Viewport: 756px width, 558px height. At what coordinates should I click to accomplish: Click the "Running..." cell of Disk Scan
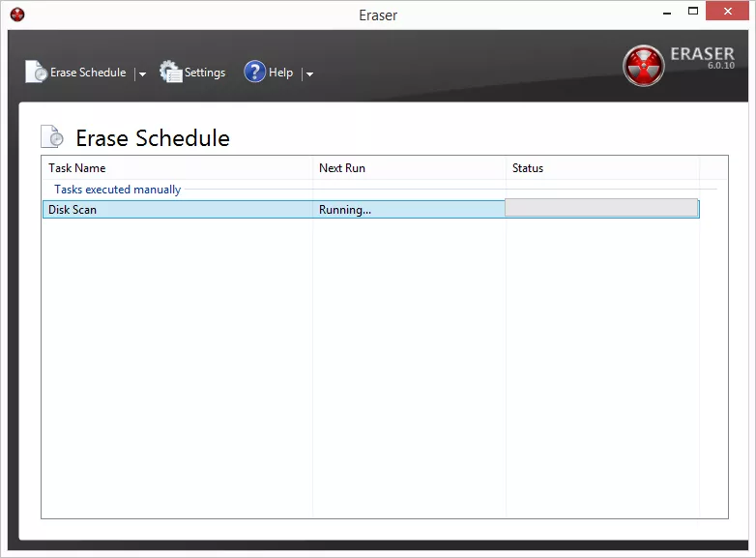click(x=345, y=210)
